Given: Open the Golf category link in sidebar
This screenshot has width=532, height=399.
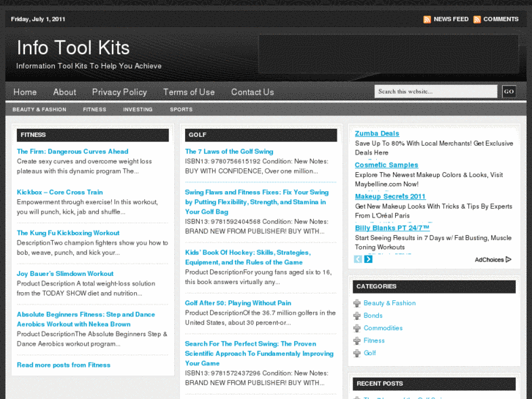Looking at the screenshot, I should pos(370,353).
